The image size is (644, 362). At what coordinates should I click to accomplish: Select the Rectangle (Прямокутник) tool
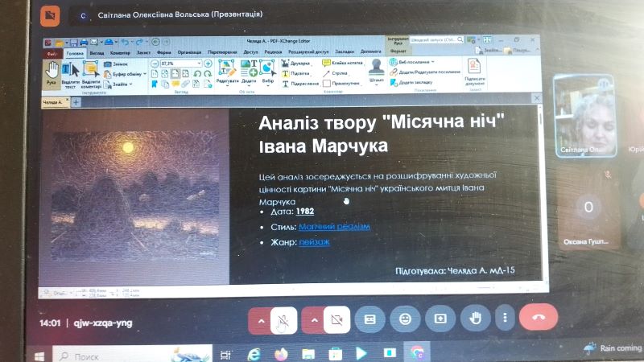[341, 84]
